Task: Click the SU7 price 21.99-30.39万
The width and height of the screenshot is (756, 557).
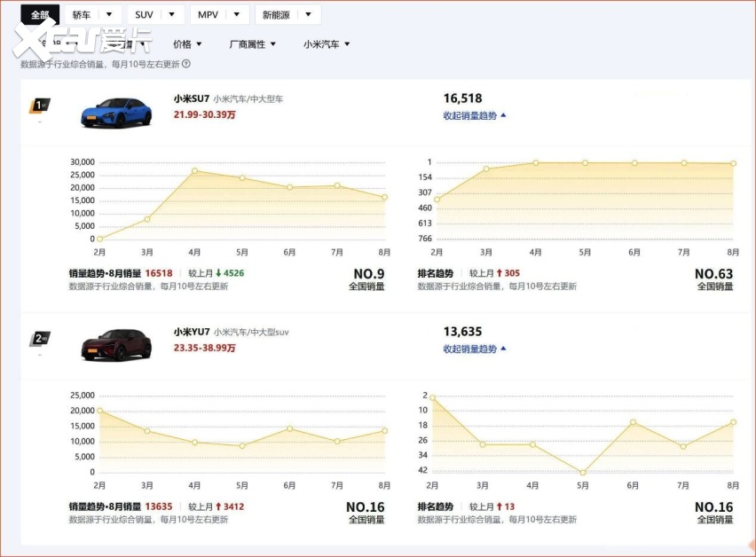Action: coord(204,114)
